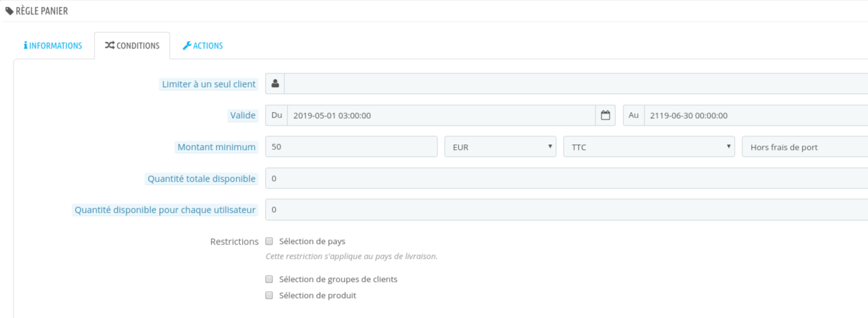Go to the Actions tab
This screenshot has height=318, width=868.
[x=203, y=46]
